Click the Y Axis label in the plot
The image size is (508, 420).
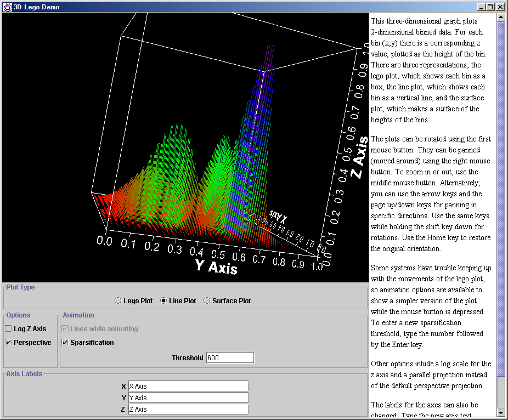point(216,266)
